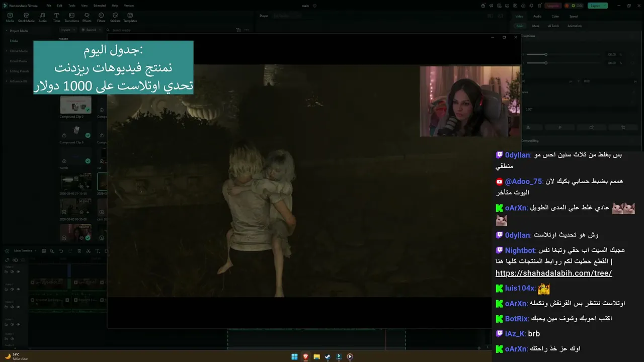Mute the Video 3 track audio
Viewport: 644px width, 362px height.
[12, 289]
